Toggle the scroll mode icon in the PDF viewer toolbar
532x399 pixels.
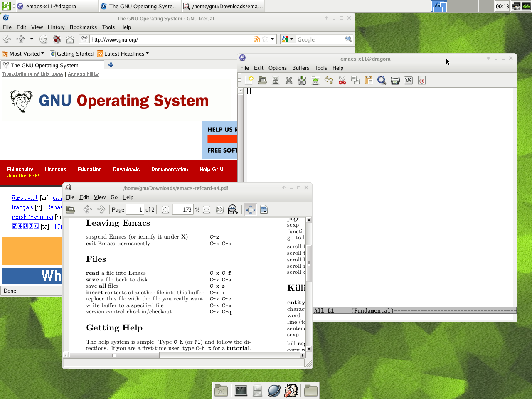[x=251, y=209]
